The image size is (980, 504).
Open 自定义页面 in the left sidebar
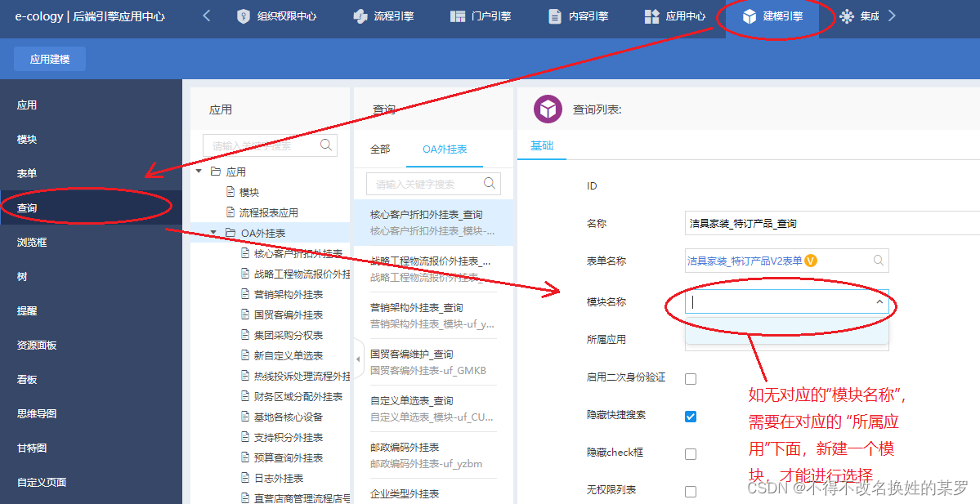pos(92,482)
